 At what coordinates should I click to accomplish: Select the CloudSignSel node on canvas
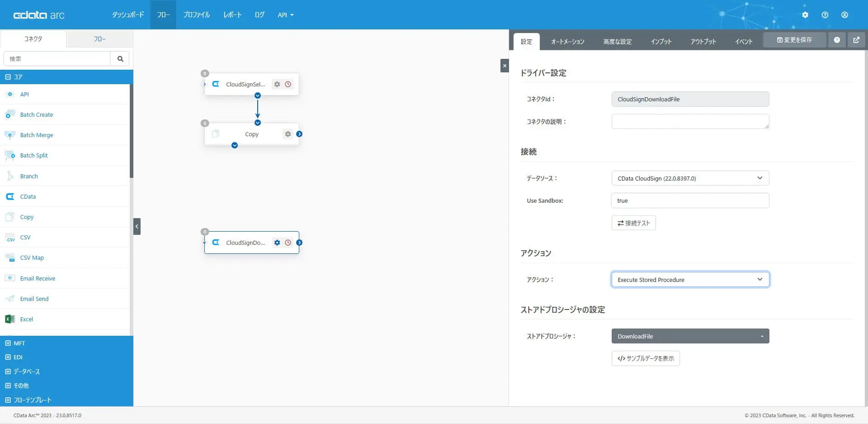(251, 84)
